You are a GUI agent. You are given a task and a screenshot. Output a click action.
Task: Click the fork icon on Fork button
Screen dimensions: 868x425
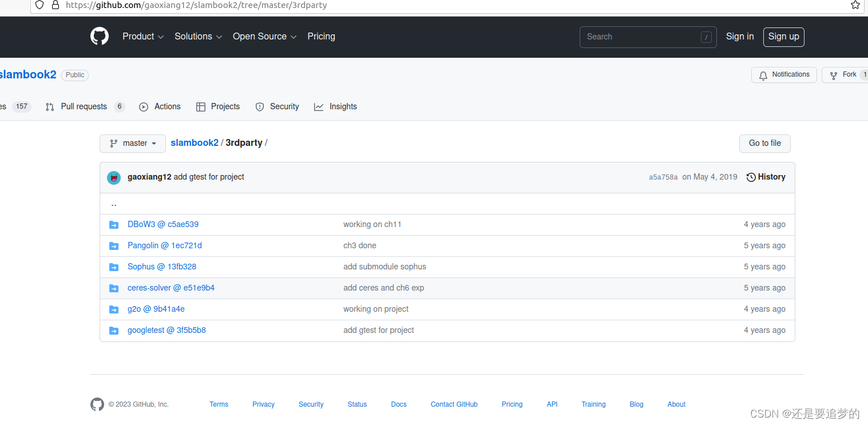pos(834,75)
